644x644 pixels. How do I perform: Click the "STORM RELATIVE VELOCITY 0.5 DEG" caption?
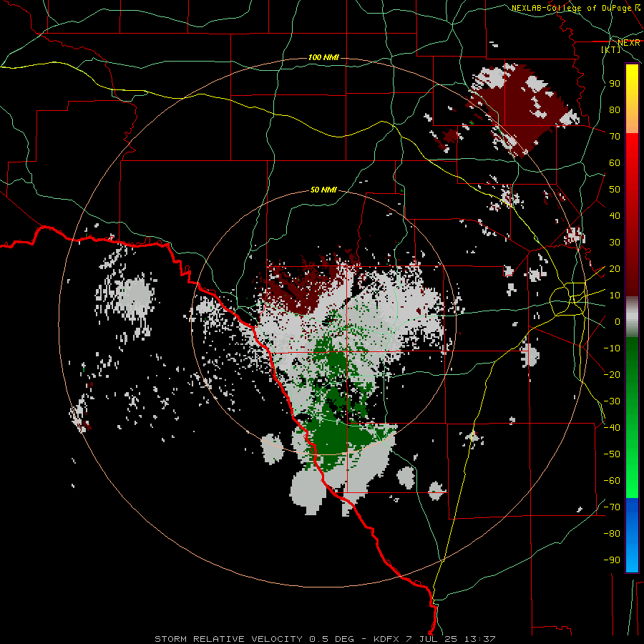(x=254, y=639)
